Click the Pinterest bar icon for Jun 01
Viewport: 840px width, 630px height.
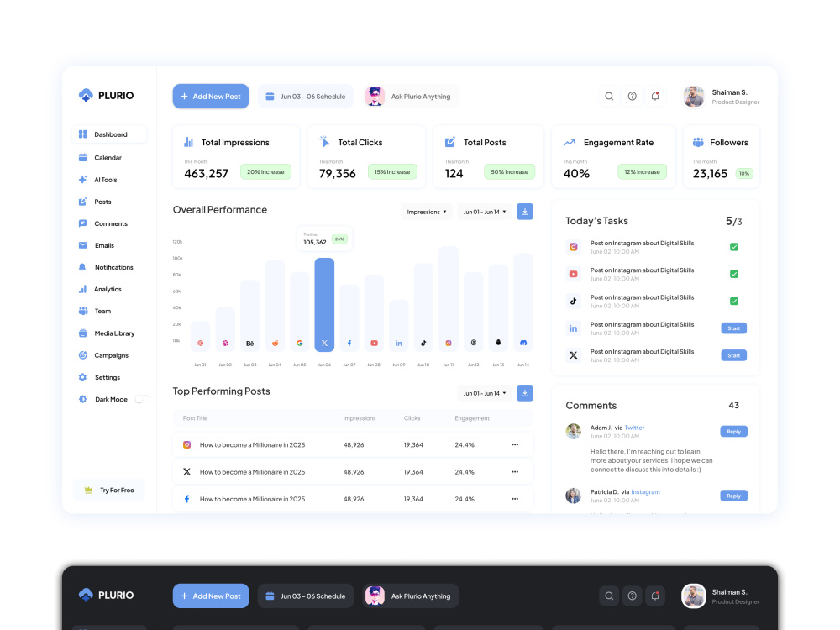pos(201,343)
